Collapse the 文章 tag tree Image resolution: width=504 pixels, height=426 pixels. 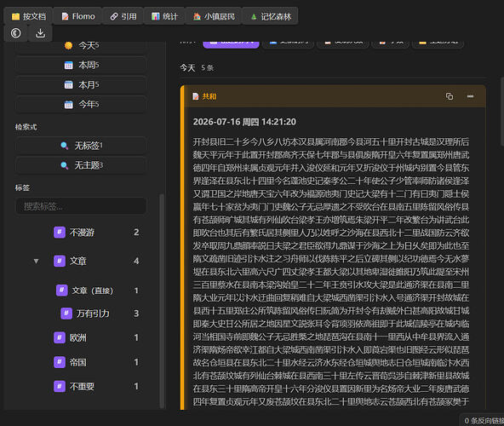37,261
